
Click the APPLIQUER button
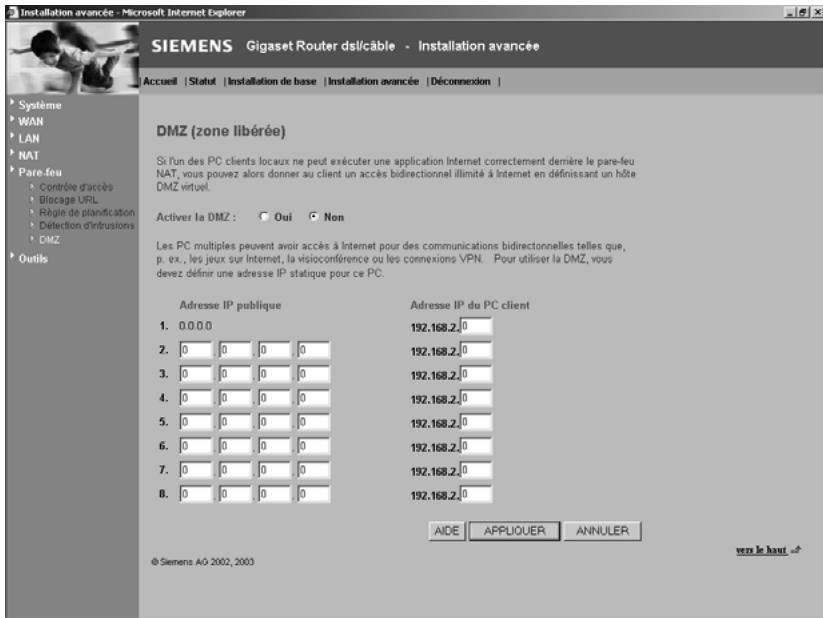(514, 531)
